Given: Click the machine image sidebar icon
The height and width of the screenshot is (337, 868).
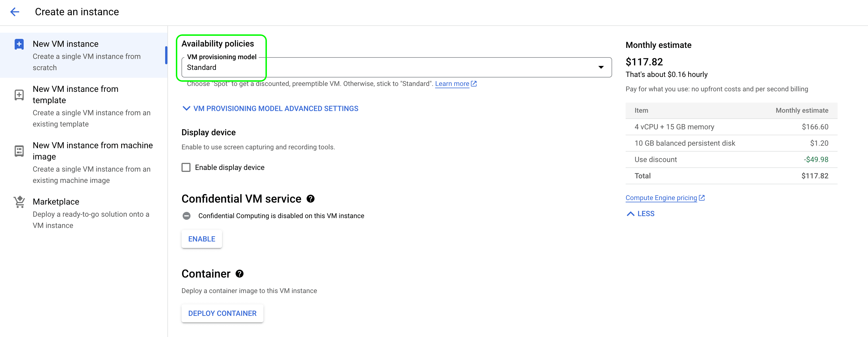Looking at the screenshot, I should [19, 151].
